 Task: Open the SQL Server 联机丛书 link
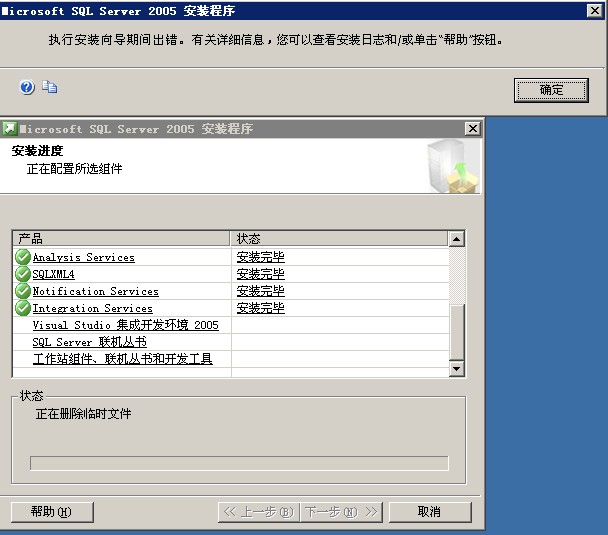tap(90, 342)
